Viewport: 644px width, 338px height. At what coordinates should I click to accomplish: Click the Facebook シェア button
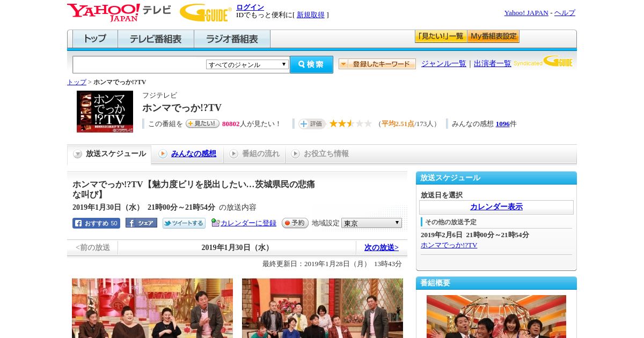[x=141, y=223]
